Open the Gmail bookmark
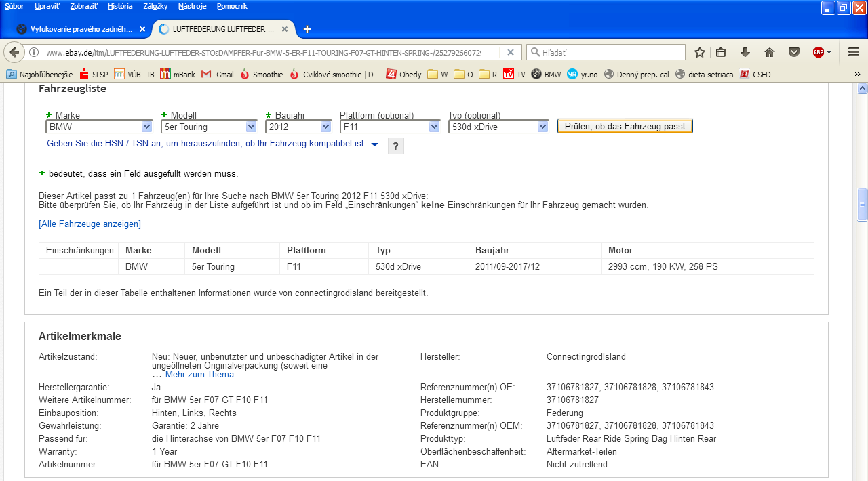The width and height of the screenshot is (868, 481). point(218,75)
